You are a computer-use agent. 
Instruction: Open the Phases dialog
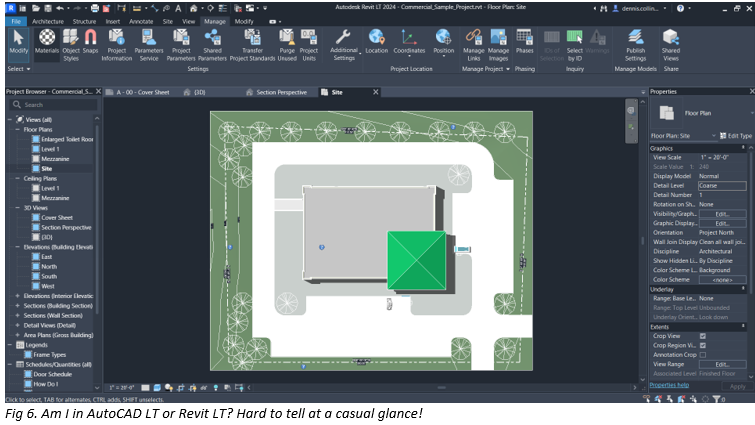coord(524,41)
